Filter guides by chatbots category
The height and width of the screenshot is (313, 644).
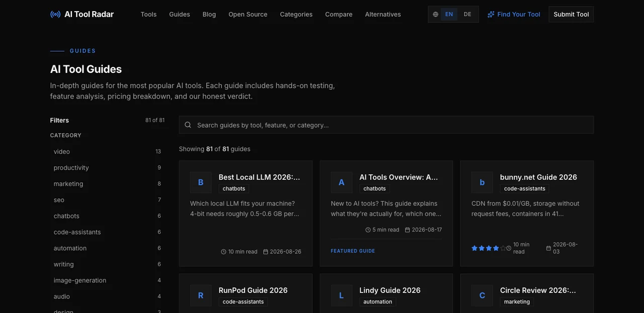107,216
